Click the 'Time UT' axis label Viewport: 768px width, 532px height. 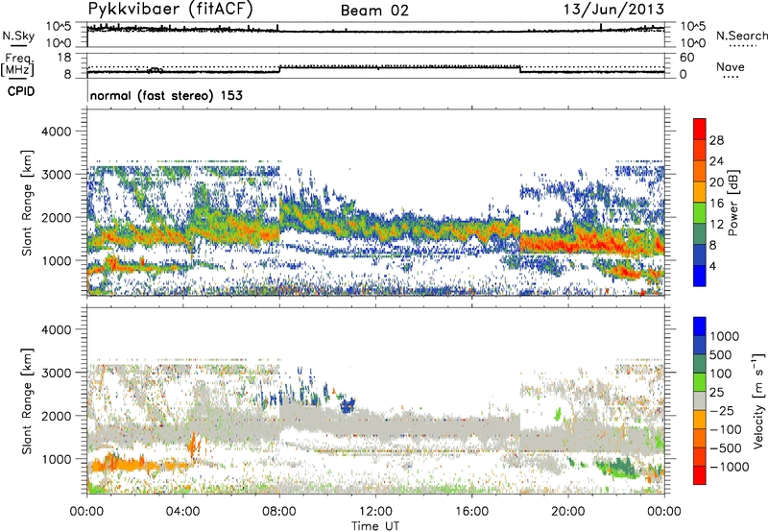click(x=375, y=525)
